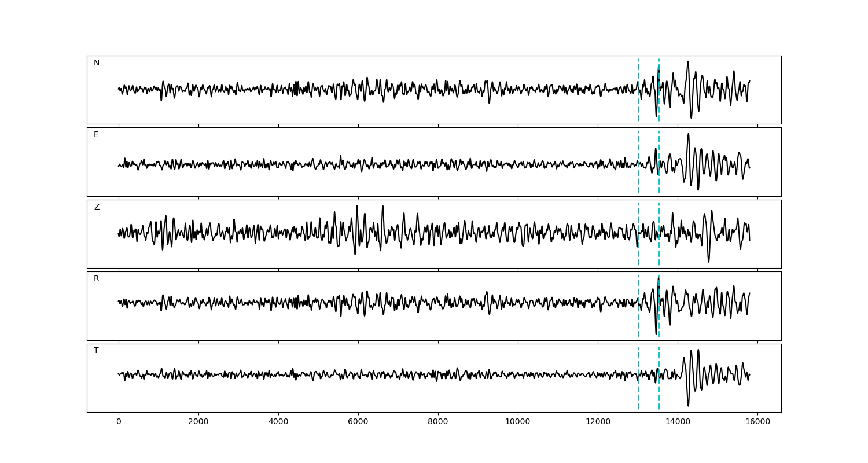Click the 12000 x-axis tick label
The width and height of the screenshot is (868, 463).
tap(598, 422)
